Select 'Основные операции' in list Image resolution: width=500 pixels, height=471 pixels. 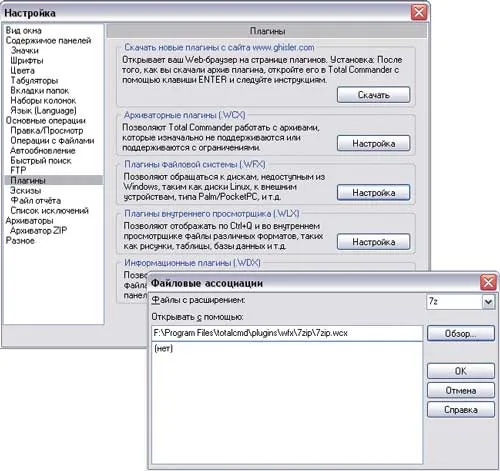click(46, 120)
